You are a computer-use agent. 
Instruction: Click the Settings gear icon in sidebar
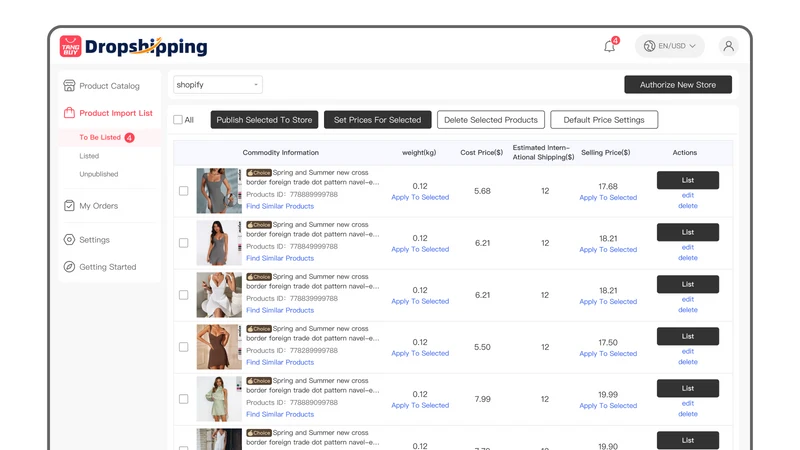pyautogui.click(x=69, y=239)
